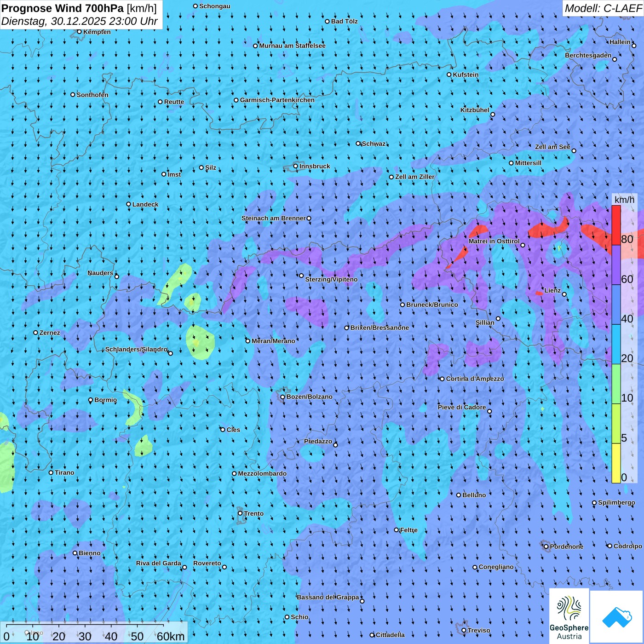Screen dimensions: 644x644
Task: Click the 'Codroipo' label
Action: (628, 546)
